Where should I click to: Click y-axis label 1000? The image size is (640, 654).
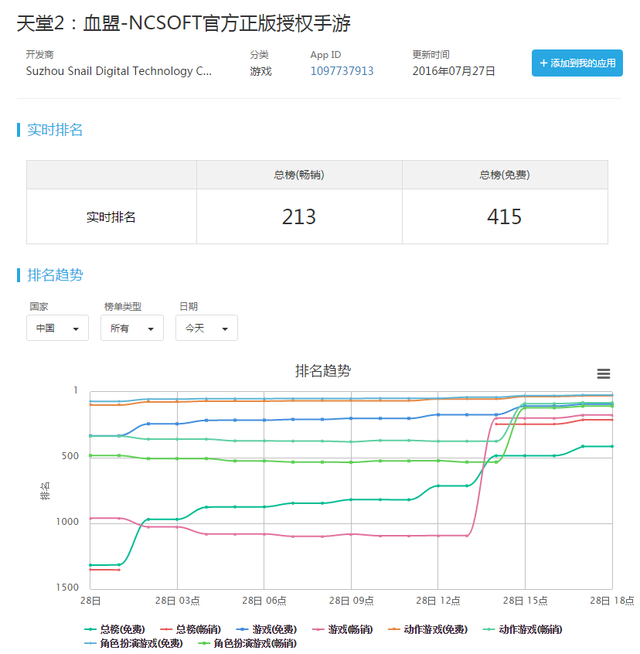click(67, 521)
